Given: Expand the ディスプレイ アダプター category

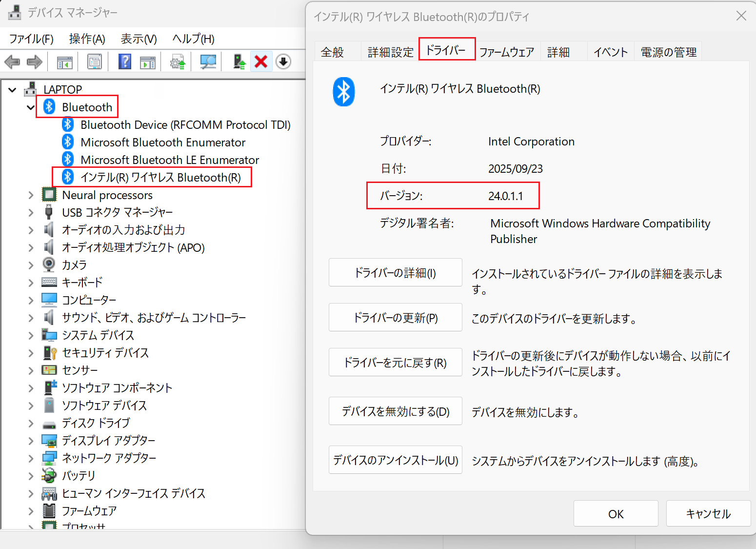Looking at the screenshot, I should click(x=31, y=441).
